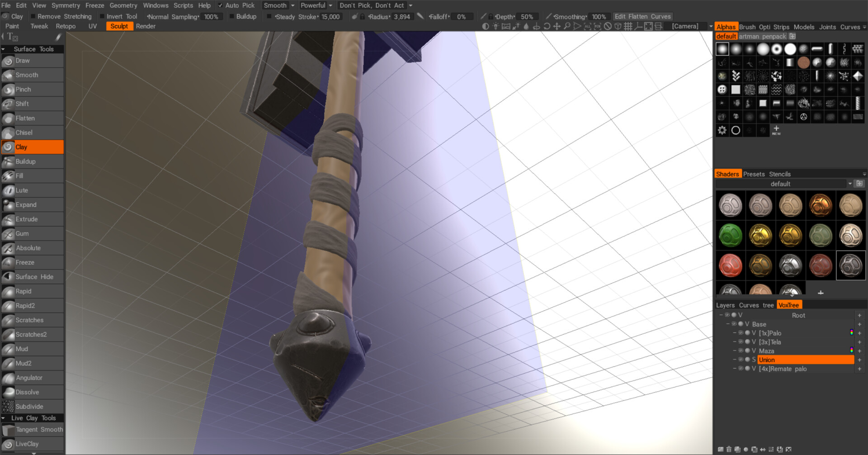Open the Geometry menu
The image size is (868, 455).
pyautogui.click(x=123, y=5)
